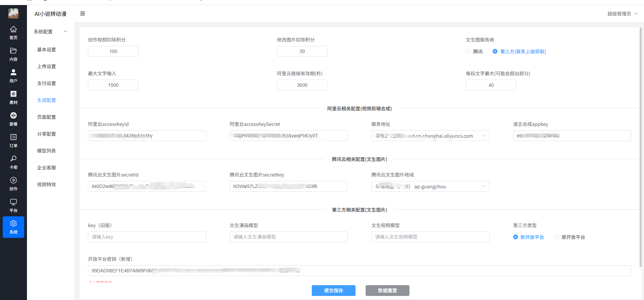Collapse the 系统配置 menu group
The height and width of the screenshot is (300, 644).
51,32
